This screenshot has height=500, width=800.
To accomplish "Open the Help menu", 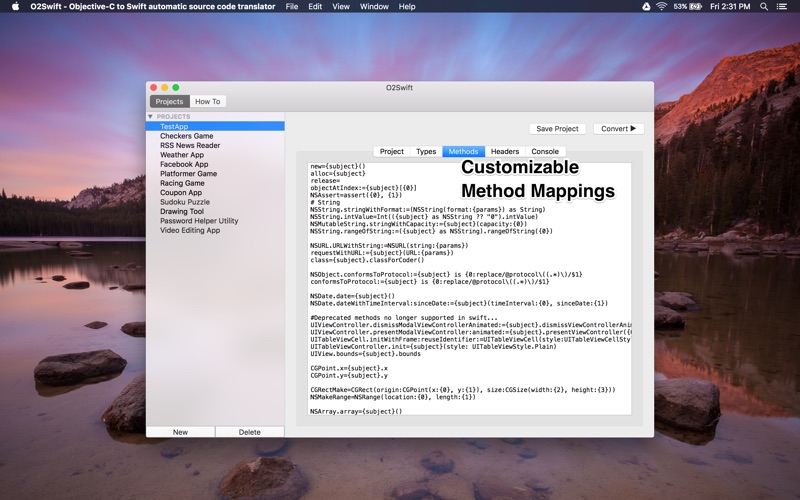I will point(407,7).
